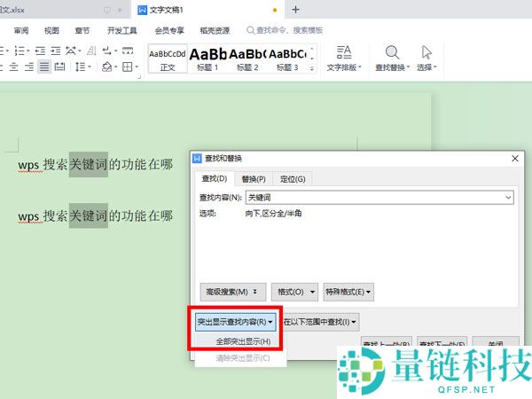Open the text layout (文字排版) tool

[344, 59]
